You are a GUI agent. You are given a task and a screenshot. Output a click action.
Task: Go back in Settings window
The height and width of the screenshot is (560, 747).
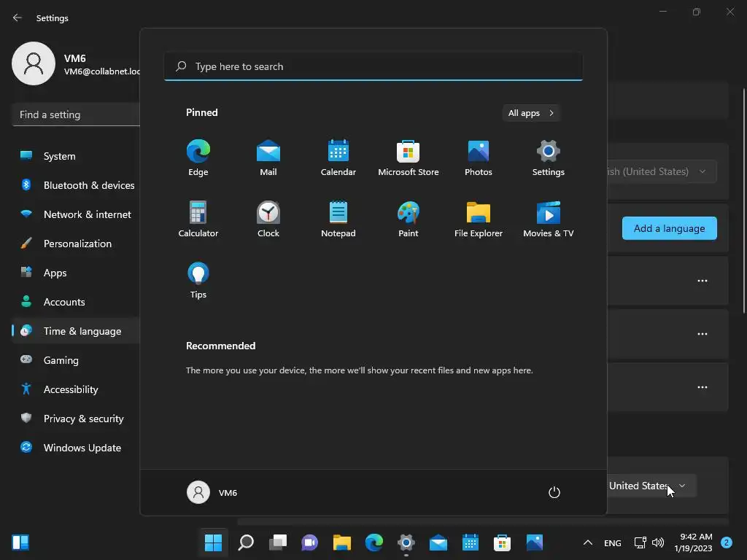coord(18,17)
